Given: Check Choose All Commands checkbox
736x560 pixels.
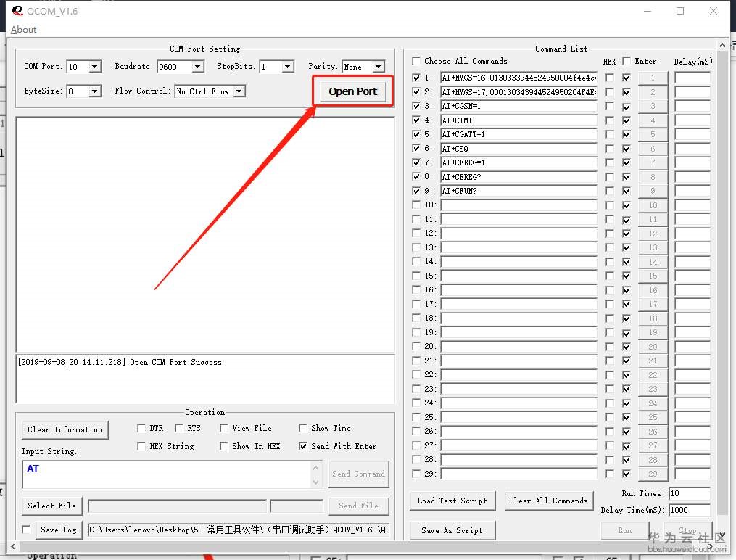Looking at the screenshot, I should [416, 61].
